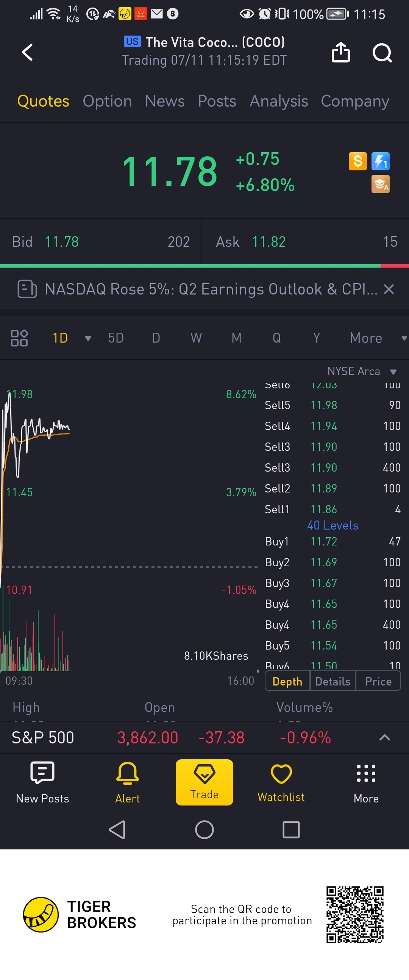Select the Y yearly chart period
Viewport: 409px width, 980px height.
coord(316,338)
